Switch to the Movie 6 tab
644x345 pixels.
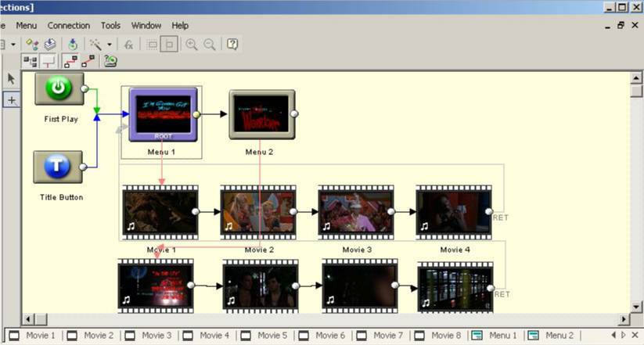tap(322, 336)
